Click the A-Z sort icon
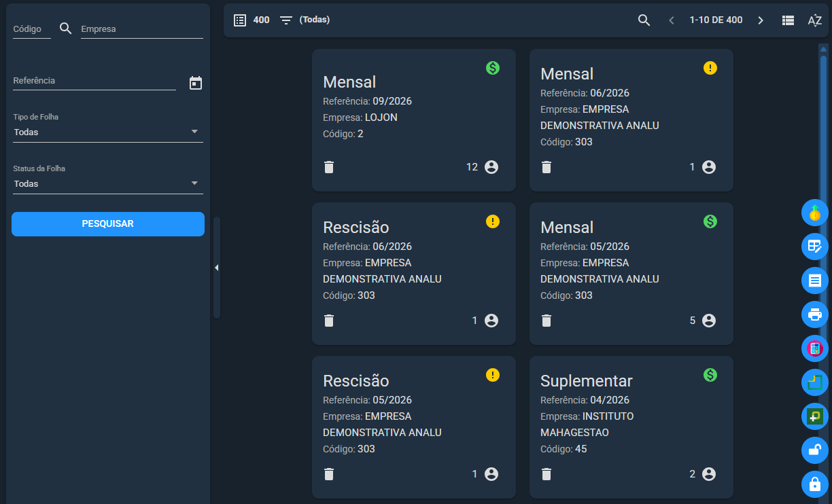 coord(814,20)
